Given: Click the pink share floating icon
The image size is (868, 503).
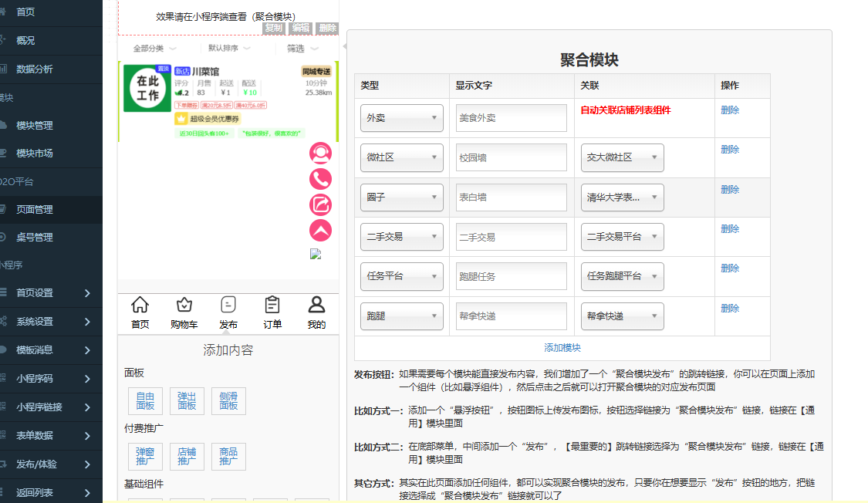Looking at the screenshot, I should click(320, 204).
